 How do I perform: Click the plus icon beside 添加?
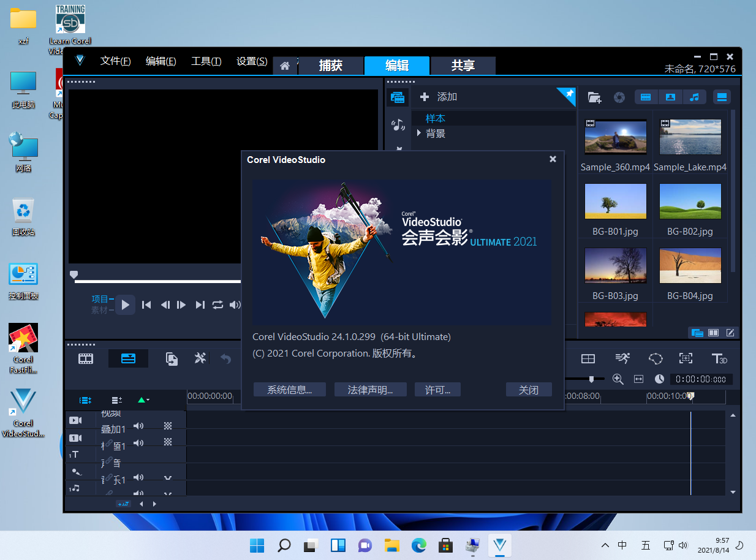(x=424, y=97)
